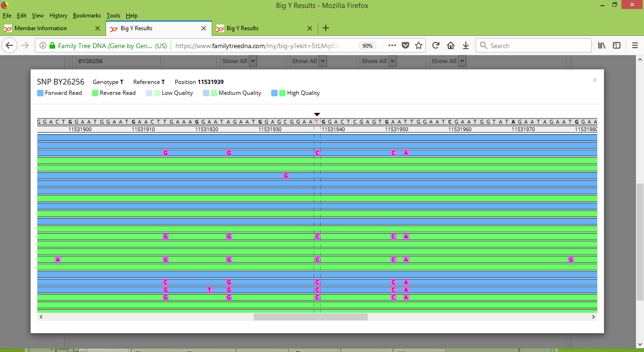Screen dimensions: 644x352
Task: Open third Show All dropdown
Action: pos(379,61)
